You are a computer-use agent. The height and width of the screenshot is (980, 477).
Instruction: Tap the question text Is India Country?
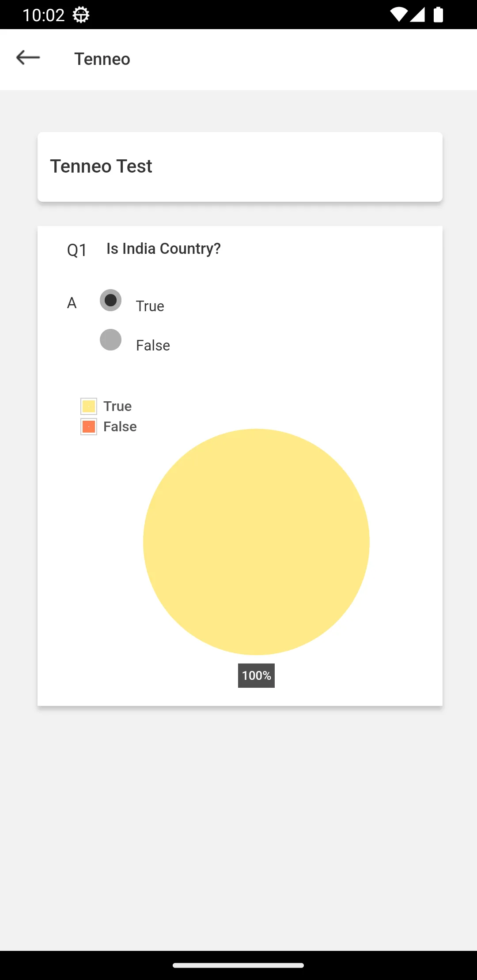pyautogui.click(x=163, y=249)
